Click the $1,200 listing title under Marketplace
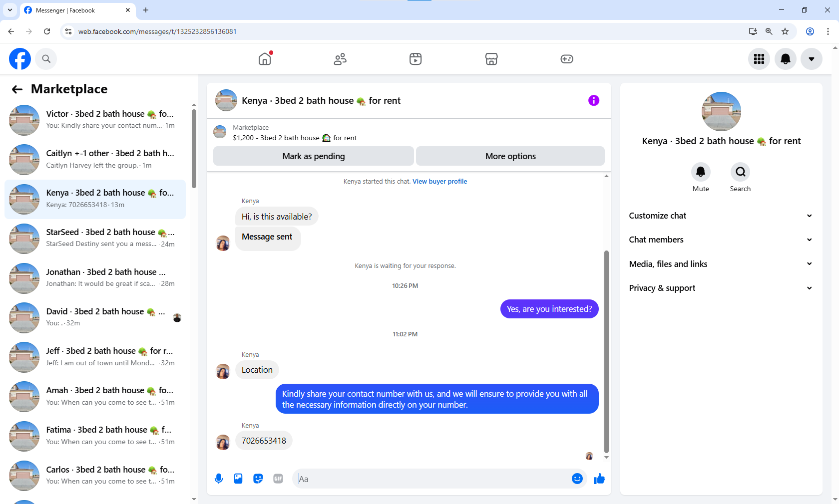The height and width of the screenshot is (504, 839). (x=295, y=138)
